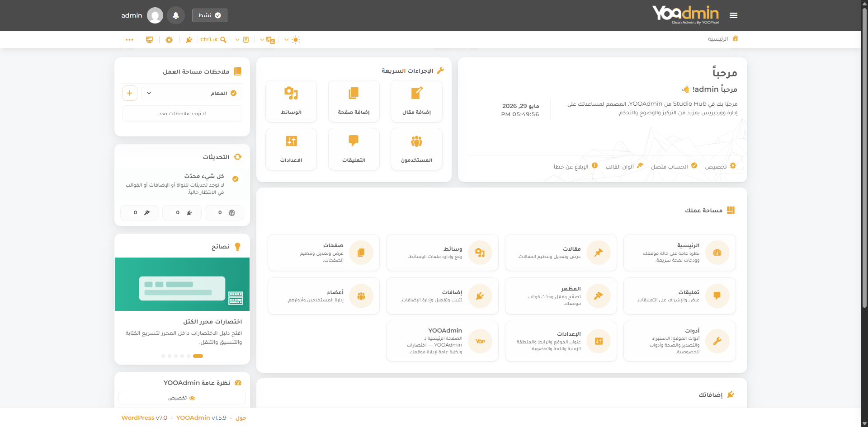Screen dimensions: 868x427
Task: Click the admin user avatar
Action: click(155, 15)
